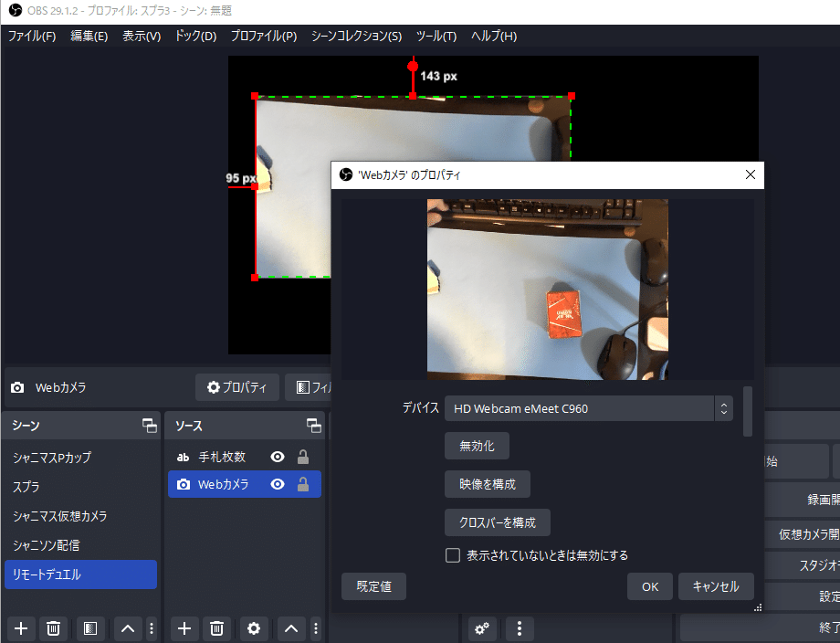Click the remove source trash icon
This screenshot has height=643, width=840.
(216, 628)
